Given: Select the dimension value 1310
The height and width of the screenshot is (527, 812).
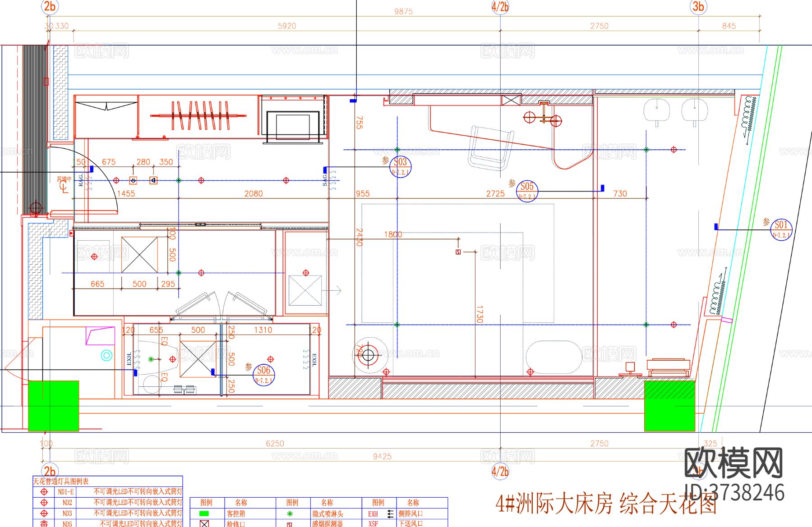Looking at the screenshot, I should point(263,330).
